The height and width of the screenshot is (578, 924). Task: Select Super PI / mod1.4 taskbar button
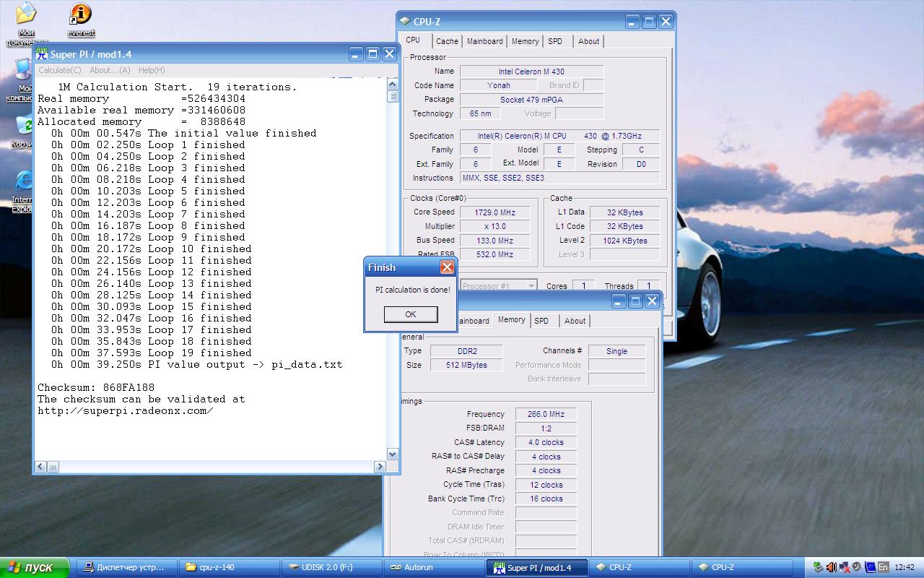(536, 567)
